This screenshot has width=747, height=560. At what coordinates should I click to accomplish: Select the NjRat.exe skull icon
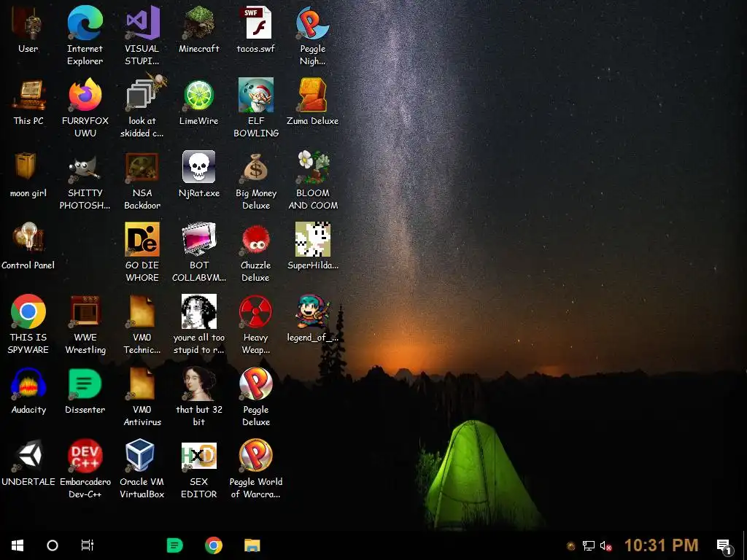198,167
